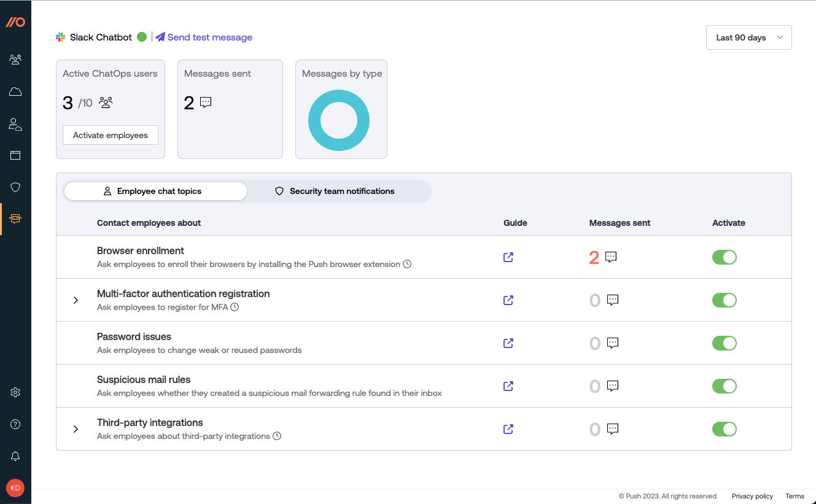Image resolution: width=816 pixels, height=504 pixels.
Task: Turn off Suspicious mail rules toggle
Action: coord(725,386)
